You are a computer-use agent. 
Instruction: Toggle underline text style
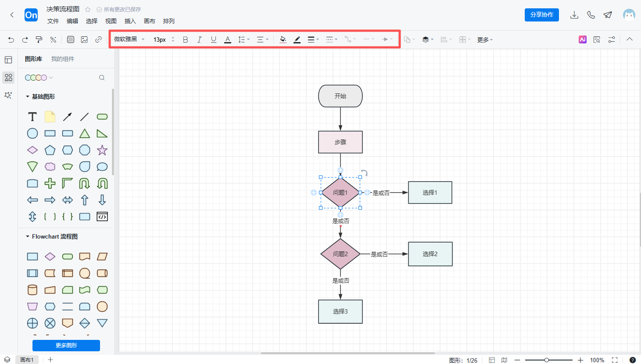pos(214,39)
